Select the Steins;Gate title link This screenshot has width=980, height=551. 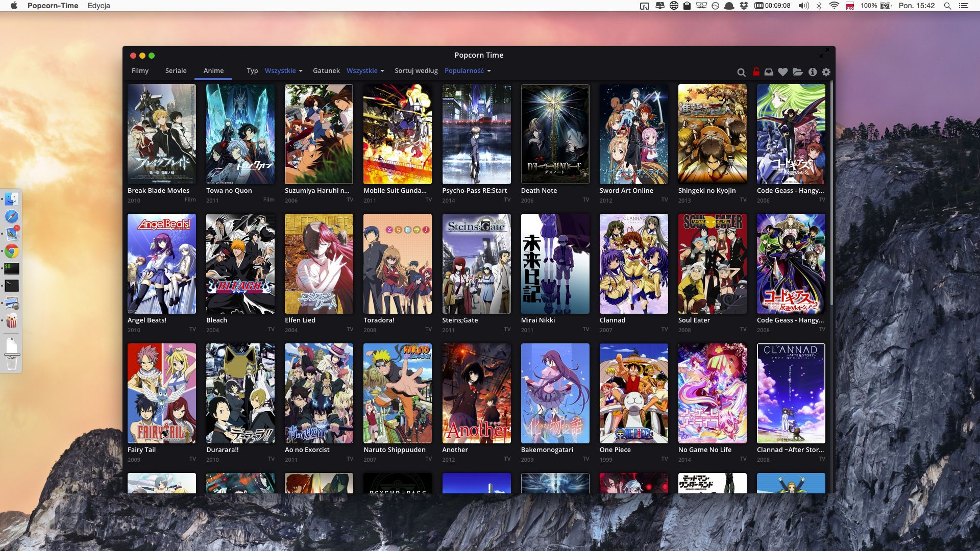pyautogui.click(x=460, y=320)
